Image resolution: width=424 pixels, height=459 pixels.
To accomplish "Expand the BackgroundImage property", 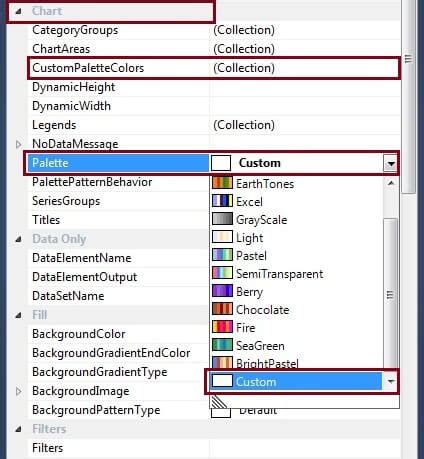I will (19, 391).
